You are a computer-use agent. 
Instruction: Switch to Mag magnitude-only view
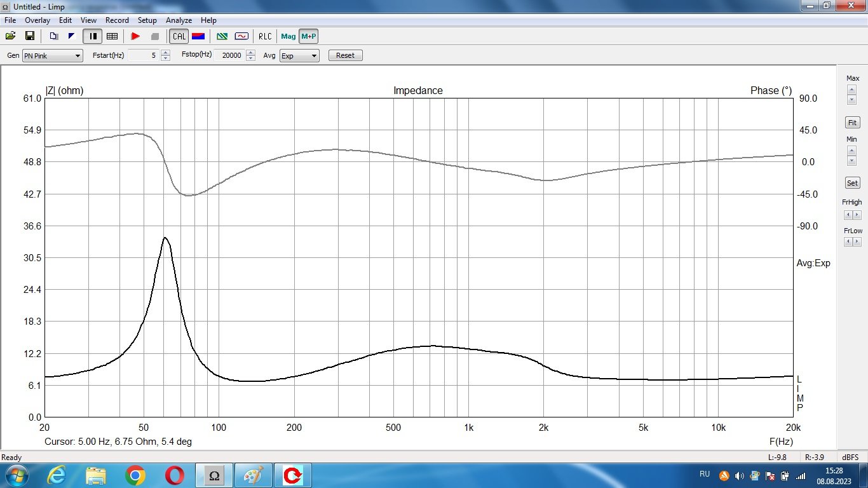[x=288, y=36]
